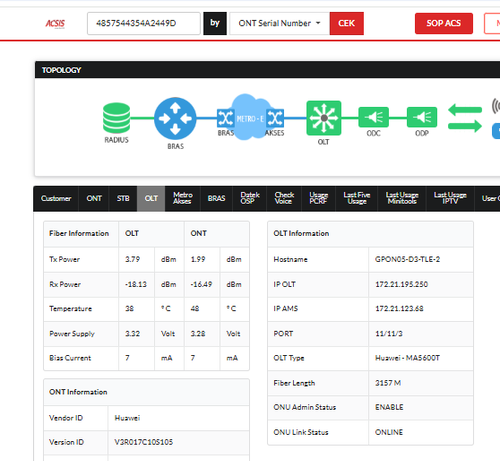
Task: Click ONU Link Status value ONLINE
Action: (389, 432)
